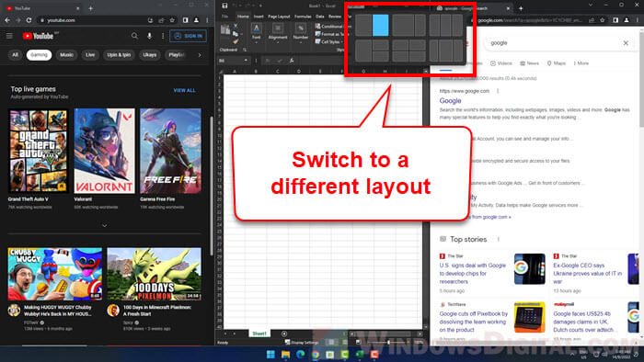Click VIEW ALL for Top live games

[184, 90]
